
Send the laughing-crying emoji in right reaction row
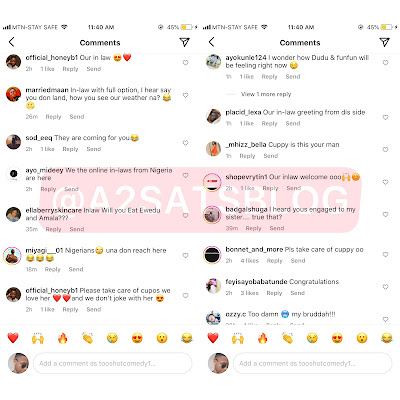tap(387, 338)
